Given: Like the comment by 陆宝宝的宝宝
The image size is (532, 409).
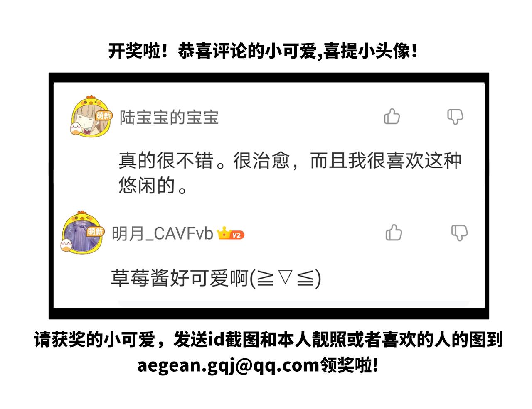Looking at the screenshot, I should 392,117.
